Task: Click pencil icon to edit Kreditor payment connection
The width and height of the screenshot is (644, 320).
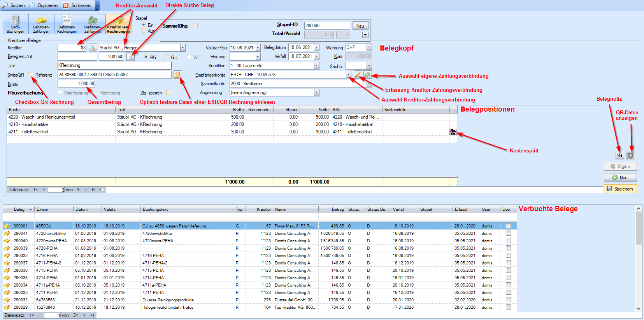Action: coord(358,75)
